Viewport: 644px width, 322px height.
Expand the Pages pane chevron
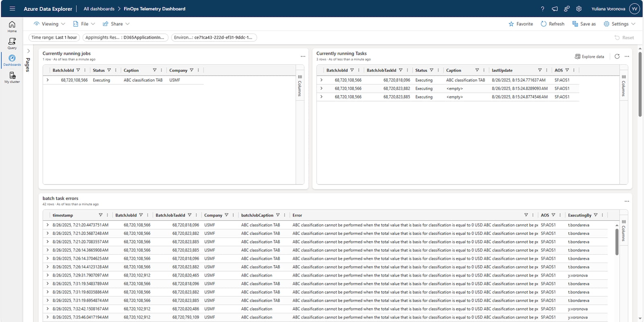pos(28,51)
